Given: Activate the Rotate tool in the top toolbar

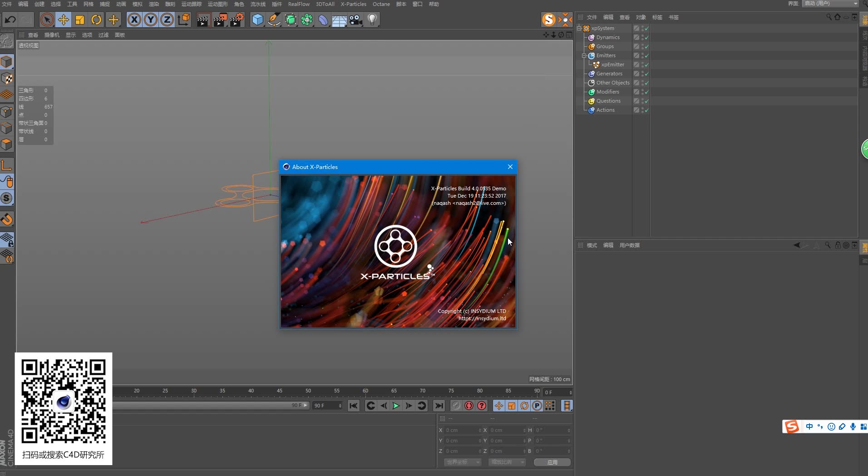Looking at the screenshot, I should coord(96,20).
